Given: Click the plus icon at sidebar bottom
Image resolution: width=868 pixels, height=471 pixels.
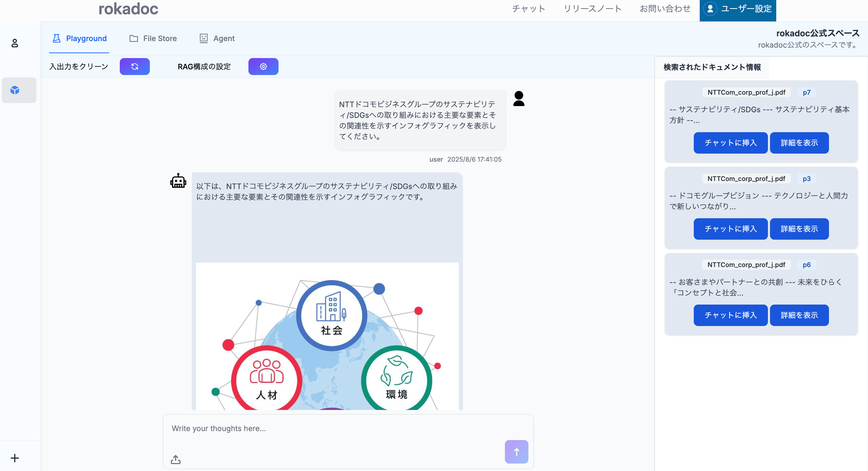Looking at the screenshot, I should 15,458.
